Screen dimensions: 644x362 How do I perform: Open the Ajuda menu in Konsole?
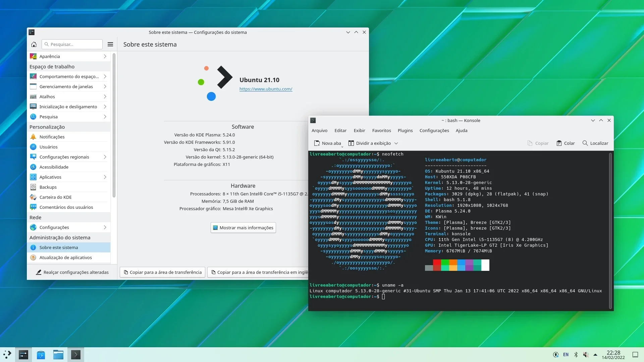click(462, 131)
